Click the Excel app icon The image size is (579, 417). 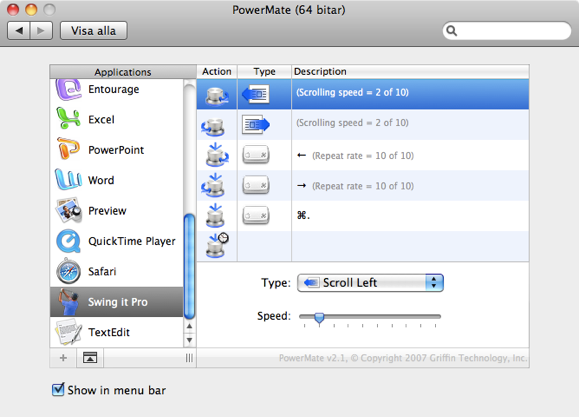[x=68, y=118]
